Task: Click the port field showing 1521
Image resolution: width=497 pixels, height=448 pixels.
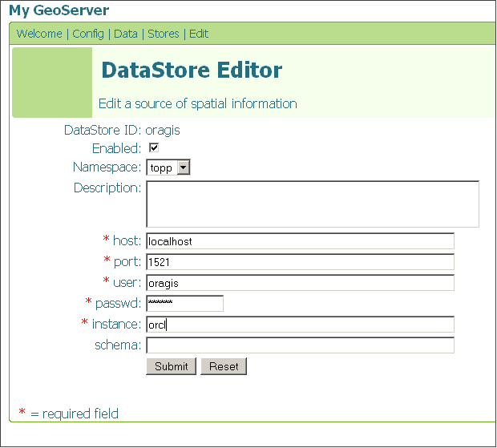Action: [x=300, y=262]
